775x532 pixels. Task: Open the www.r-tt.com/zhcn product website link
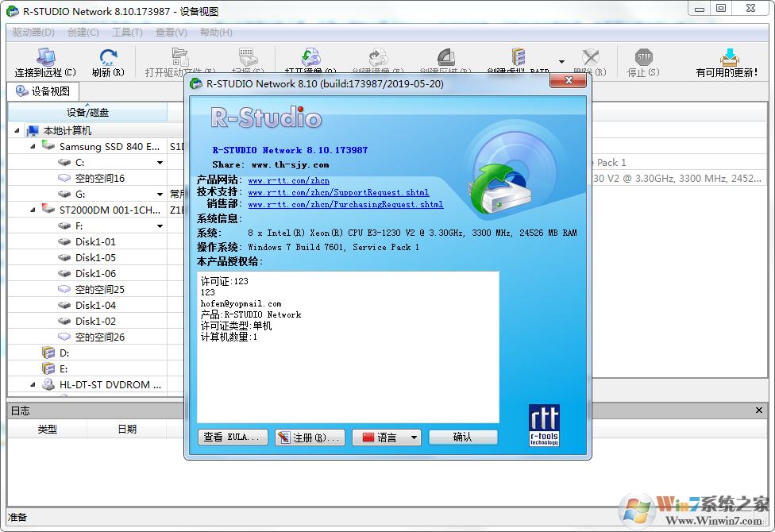(x=289, y=180)
